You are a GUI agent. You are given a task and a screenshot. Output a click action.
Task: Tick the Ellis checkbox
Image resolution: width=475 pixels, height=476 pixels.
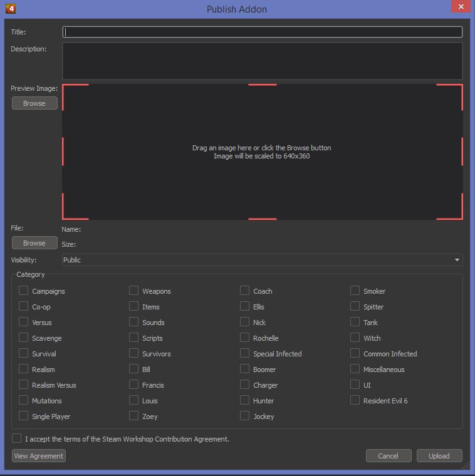point(244,306)
